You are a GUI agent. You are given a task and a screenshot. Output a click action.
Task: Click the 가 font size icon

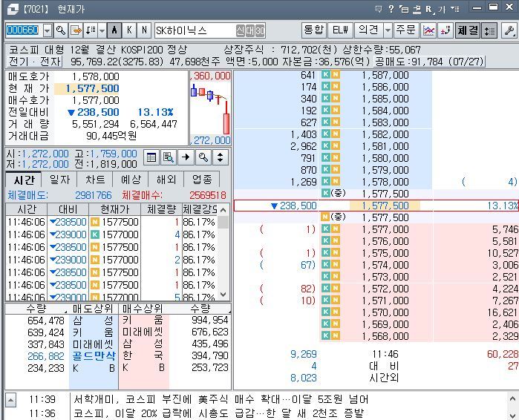coord(441,9)
